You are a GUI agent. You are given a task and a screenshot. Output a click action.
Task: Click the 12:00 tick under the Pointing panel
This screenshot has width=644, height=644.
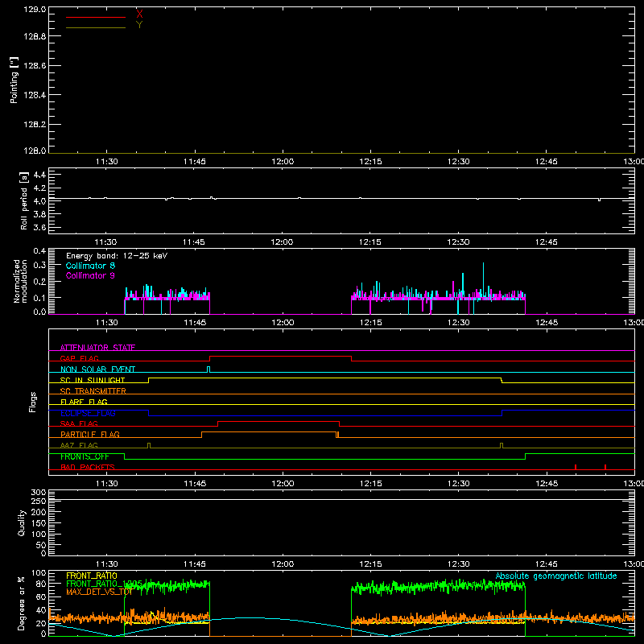point(283,162)
